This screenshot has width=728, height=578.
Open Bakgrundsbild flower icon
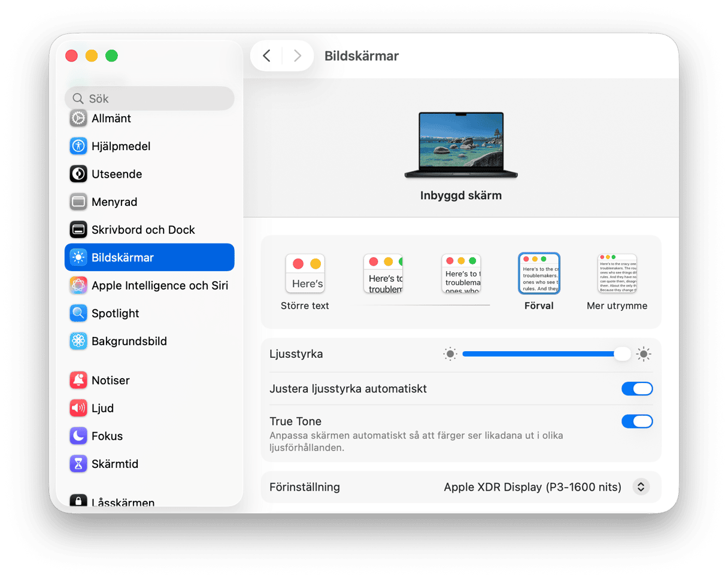pos(78,341)
